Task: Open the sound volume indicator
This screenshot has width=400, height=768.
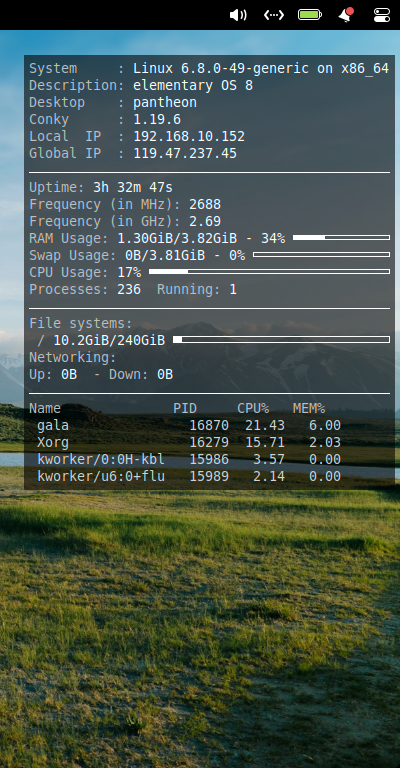Action: click(238, 15)
